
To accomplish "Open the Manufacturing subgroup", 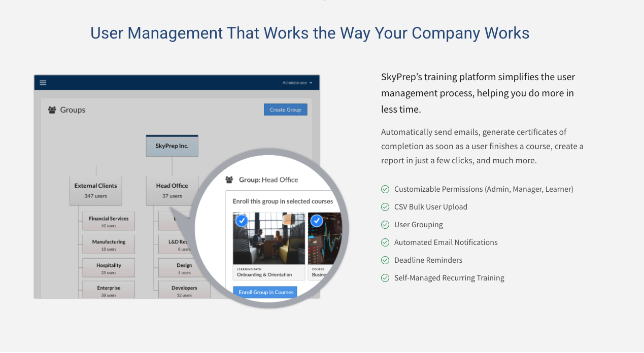I will point(109,245).
